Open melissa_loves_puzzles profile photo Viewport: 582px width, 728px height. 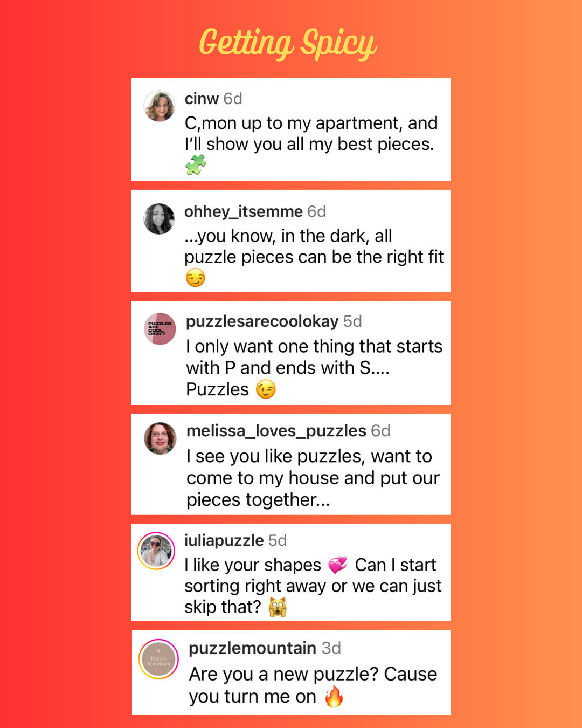coord(160,438)
